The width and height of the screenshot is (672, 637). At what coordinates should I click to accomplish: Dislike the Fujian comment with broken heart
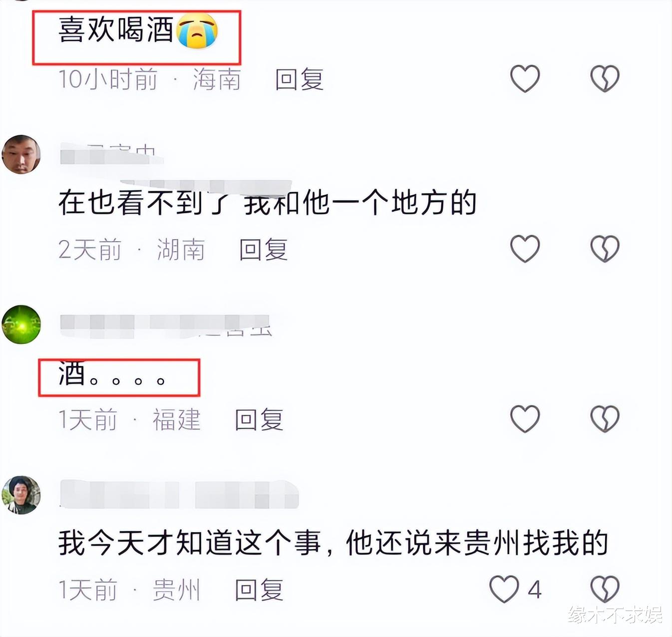pyautogui.click(x=605, y=419)
